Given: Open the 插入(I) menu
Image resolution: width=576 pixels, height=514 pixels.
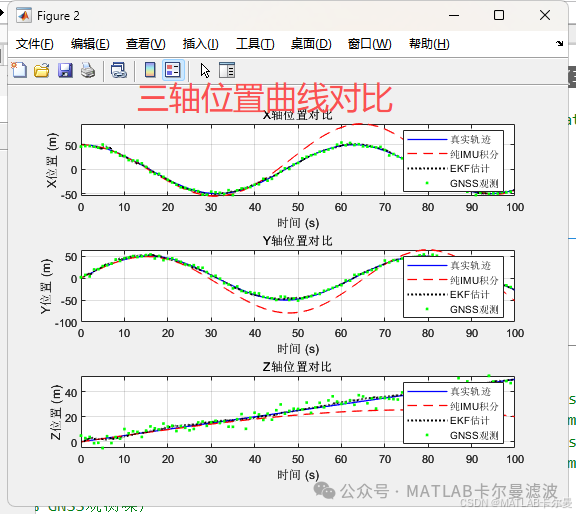Looking at the screenshot, I should pyautogui.click(x=201, y=44).
